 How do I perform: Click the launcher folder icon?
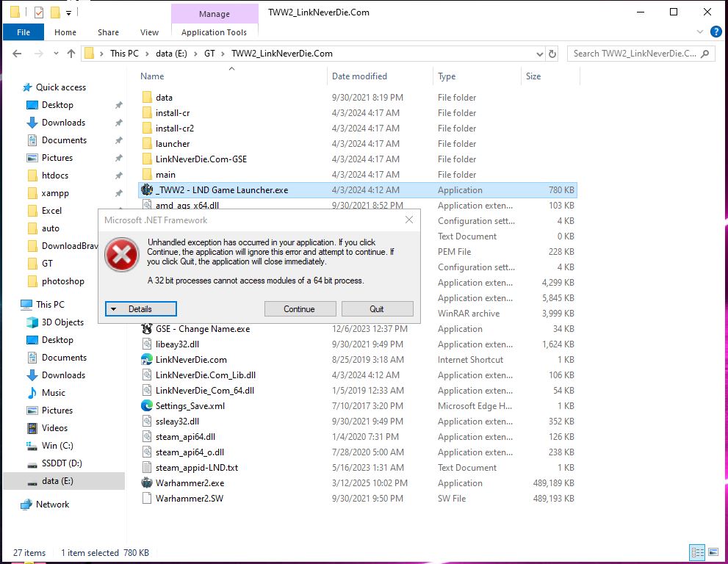coord(147,143)
